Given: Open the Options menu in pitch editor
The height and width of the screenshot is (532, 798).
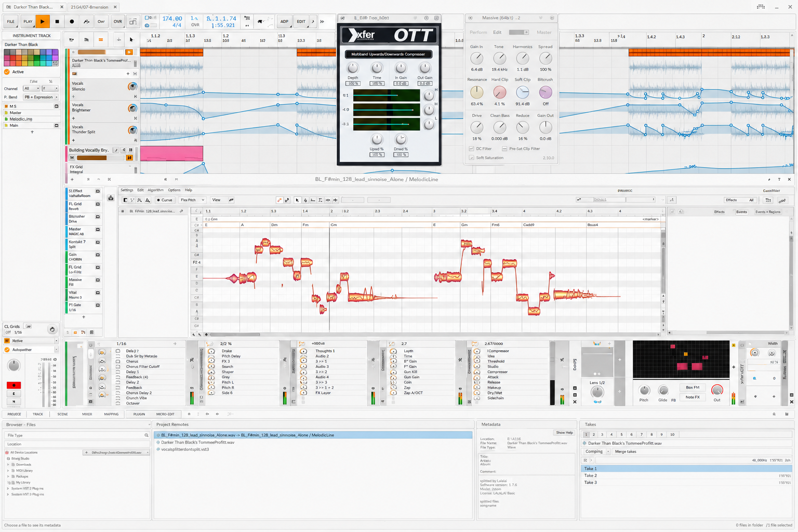Looking at the screenshot, I should [174, 190].
